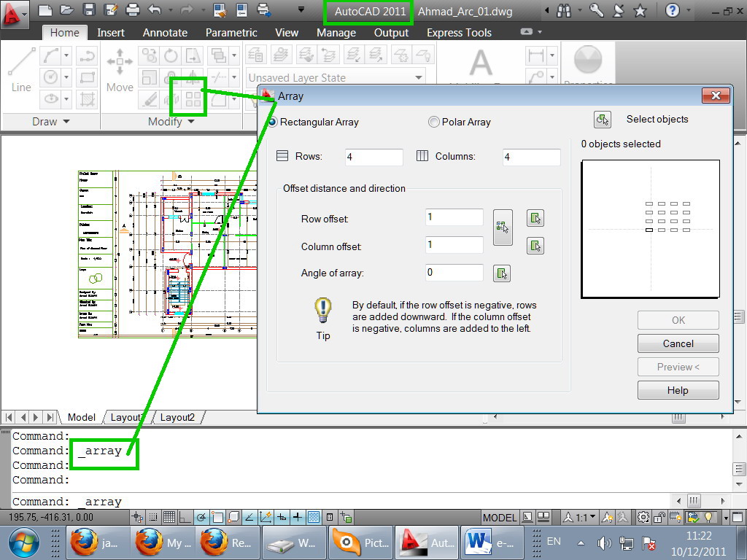747x560 pixels.
Task: Click Pick Row Offset icon
Action: pyautogui.click(x=535, y=219)
